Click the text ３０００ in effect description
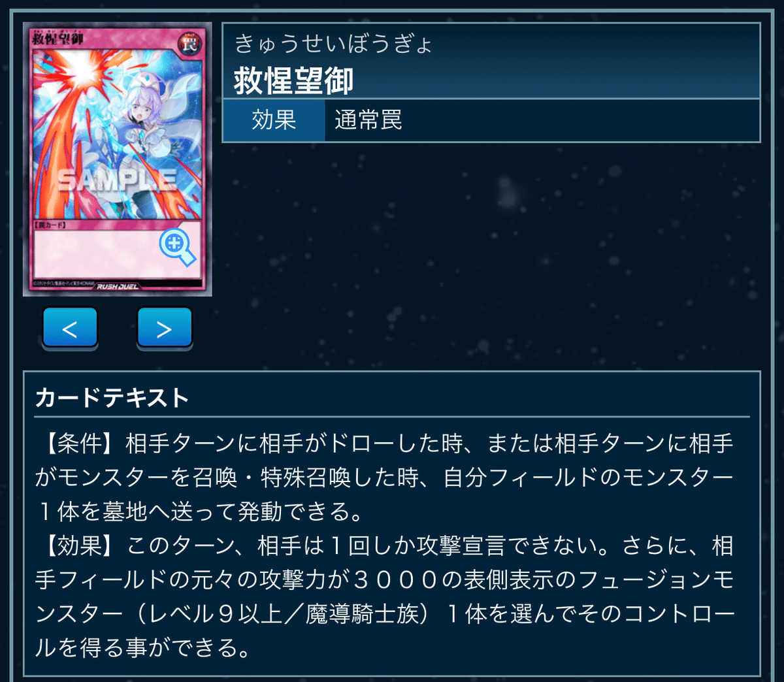The image size is (784, 682). [395, 579]
